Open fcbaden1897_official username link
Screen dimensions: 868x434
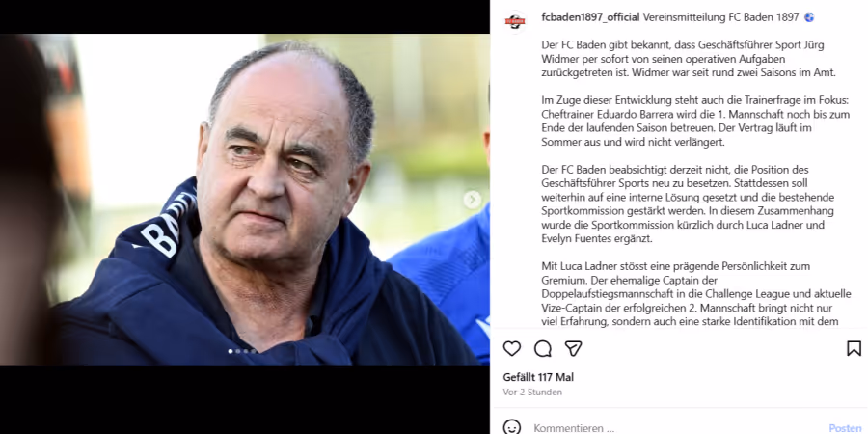[x=590, y=17]
